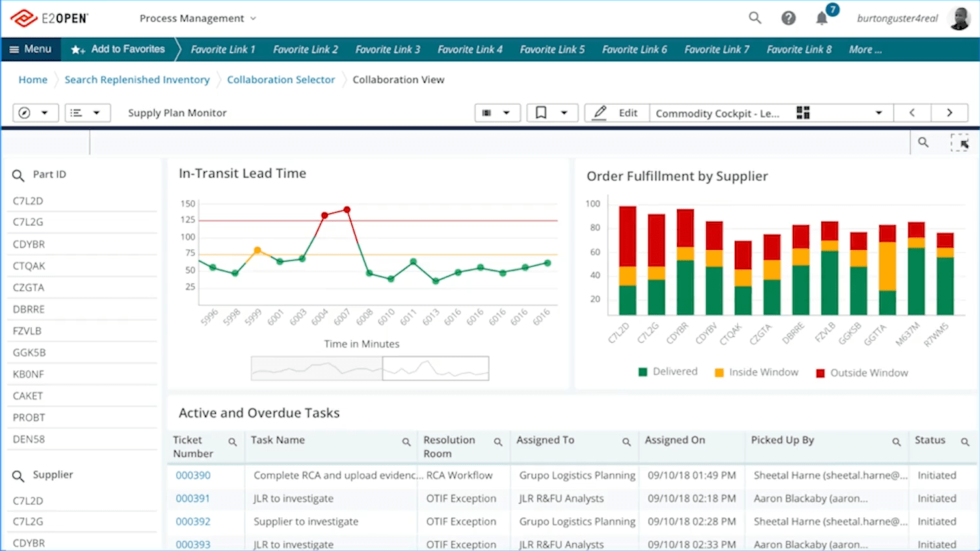Screen dimensions: 980x551
Task: Open ticket 000390 link
Action: pos(193,475)
